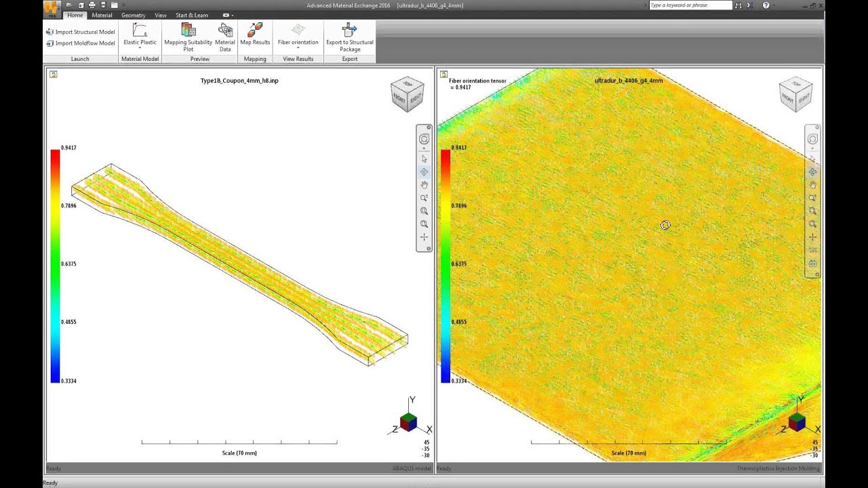This screenshot has height=488, width=868.
Task: Switch to the Material ribbon tab
Action: [x=102, y=15]
